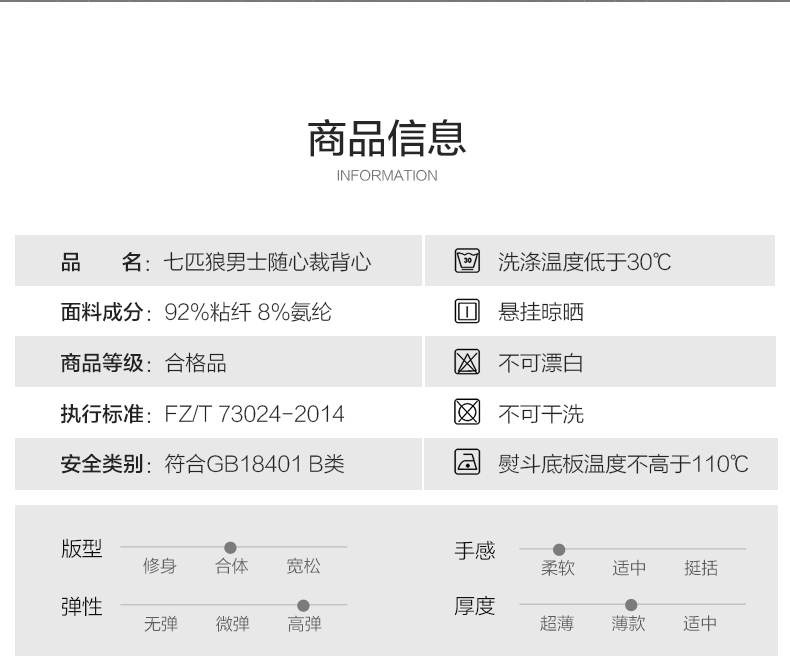Click the 挺括 option label
The height and width of the screenshot is (672, 790).
pyautogui.click(x=701, y=568)
